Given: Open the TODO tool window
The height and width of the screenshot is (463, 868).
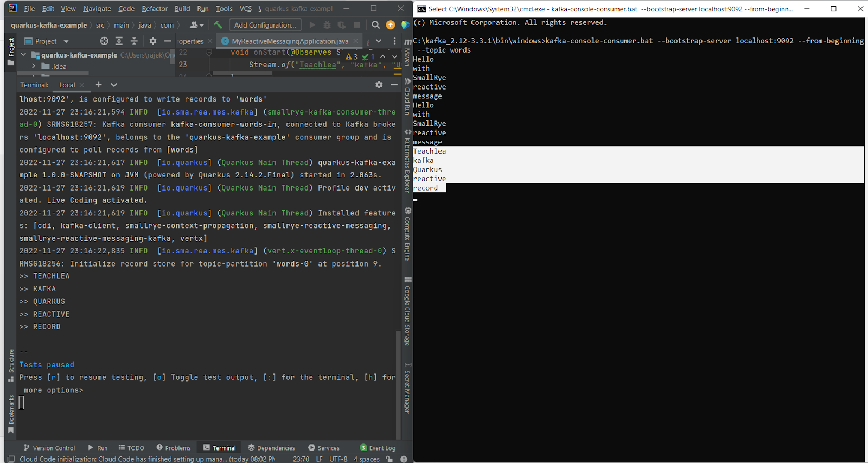Looking at the screenshot, I should point(132,448).
